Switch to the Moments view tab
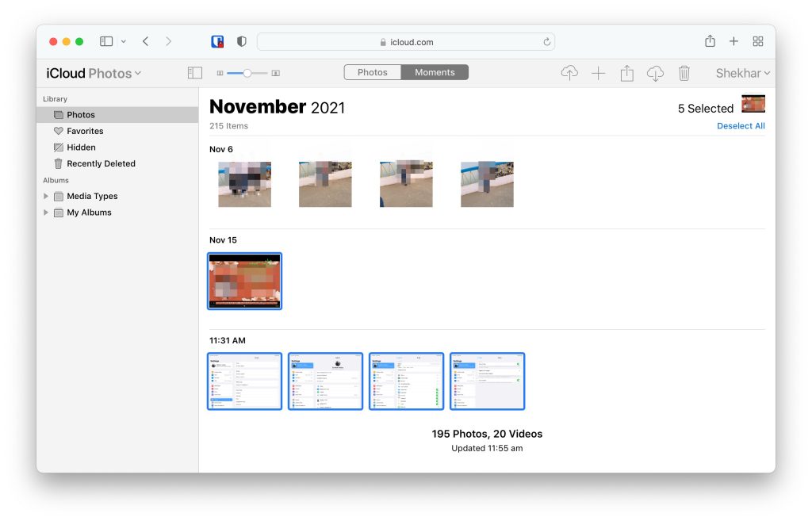Image resolution: width=812 pixels, height=521 pixels. coord(435,72)
